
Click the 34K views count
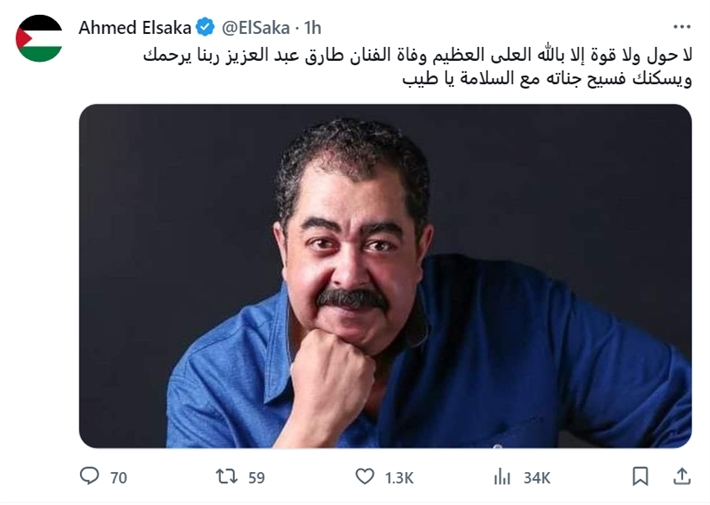(537, 478)
